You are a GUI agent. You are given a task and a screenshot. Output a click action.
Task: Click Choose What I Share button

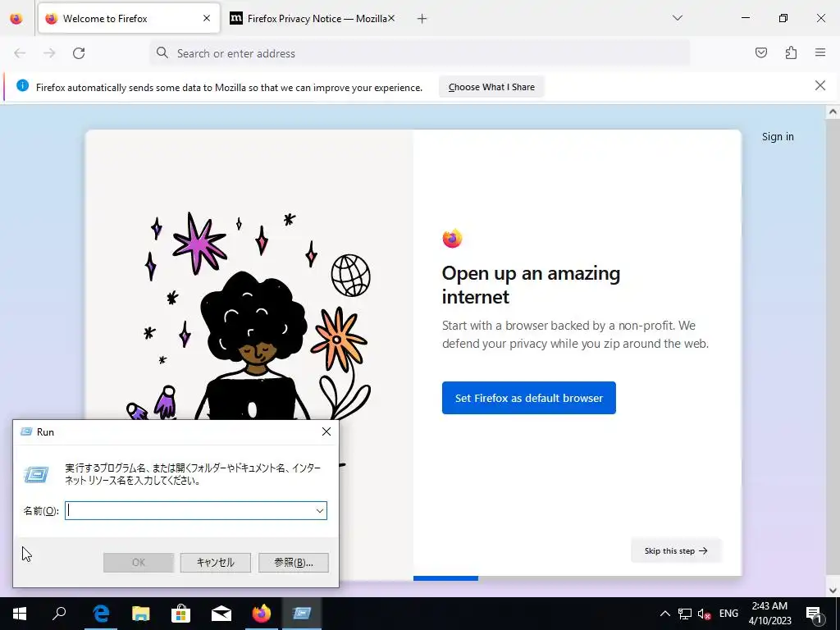[x=491, y=87]
